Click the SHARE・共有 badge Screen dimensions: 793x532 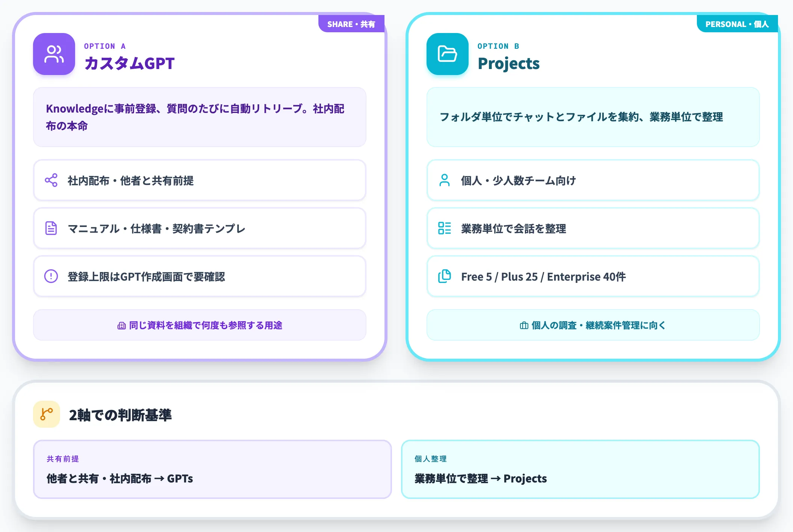point(351,24)
